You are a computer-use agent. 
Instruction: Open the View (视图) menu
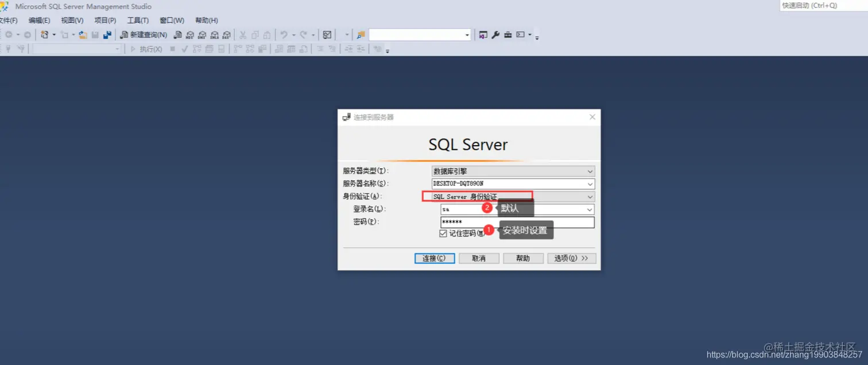point(72,20)
